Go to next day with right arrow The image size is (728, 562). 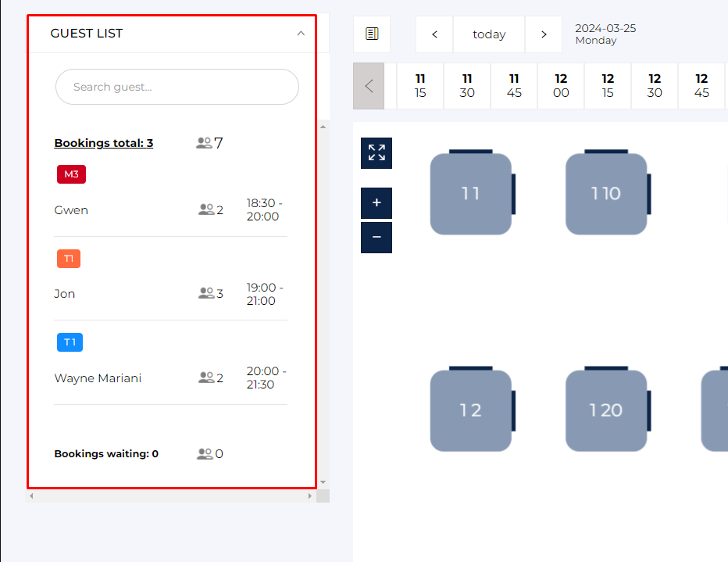tap(544, 34)
